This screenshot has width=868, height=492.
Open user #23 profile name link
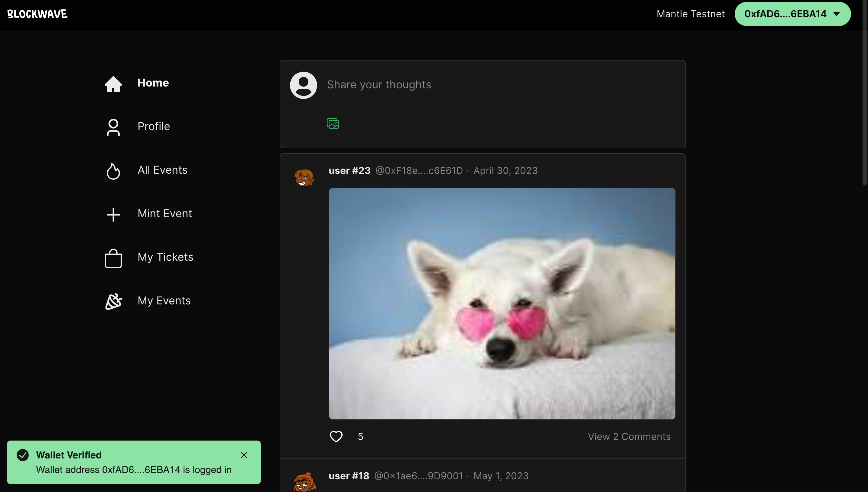[x=349, y=171]
